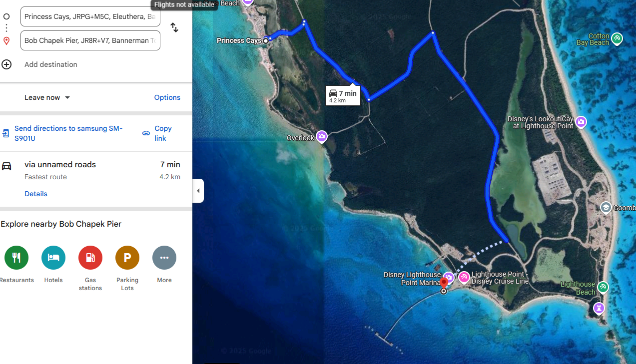Edit the Princess Cays starting point field
The width and height of the screenshot is (636, 364).
coord(90,16)
